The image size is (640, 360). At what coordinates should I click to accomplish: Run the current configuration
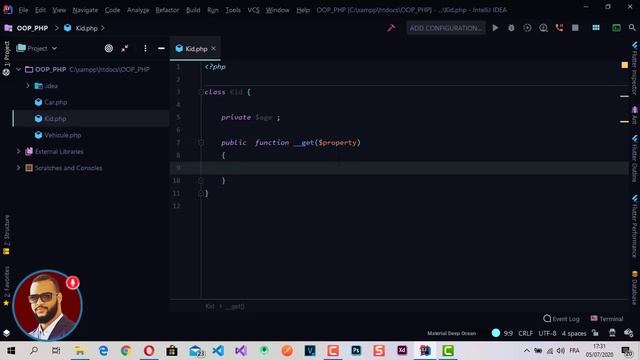click(x=495, y=28)
